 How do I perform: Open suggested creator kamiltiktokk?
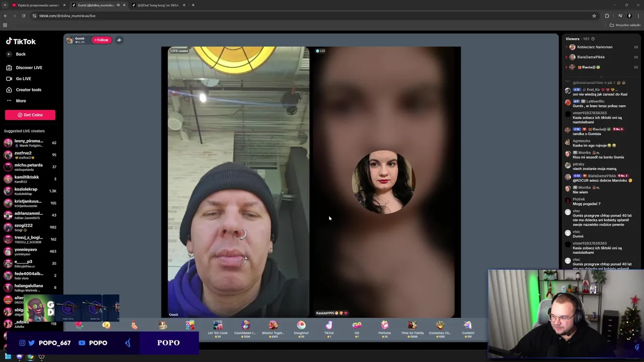30,179
